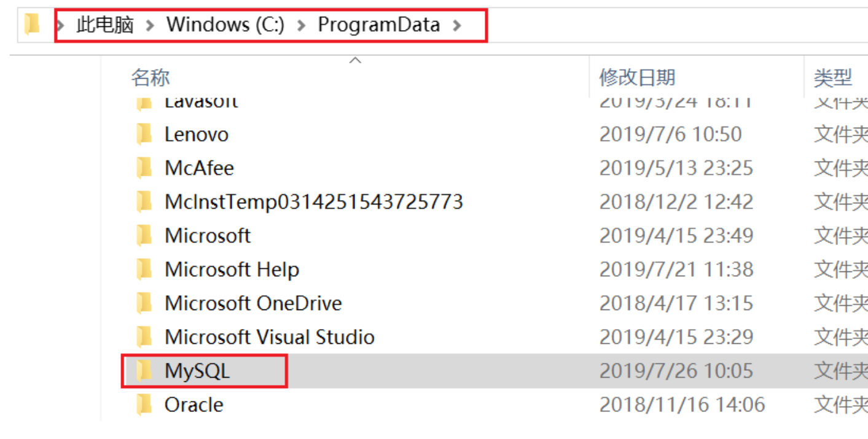
Task: Expand the chevron after ProgramData
Action: pos(456,25)
